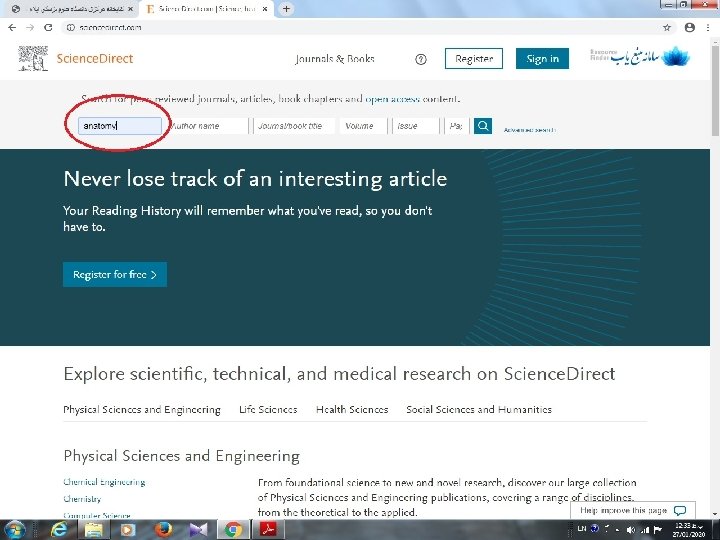Image resolution: width=720 pixels, height=540 pixels.
Task: Switch to the first Persian-titled tab
Action: coord(73,9)
